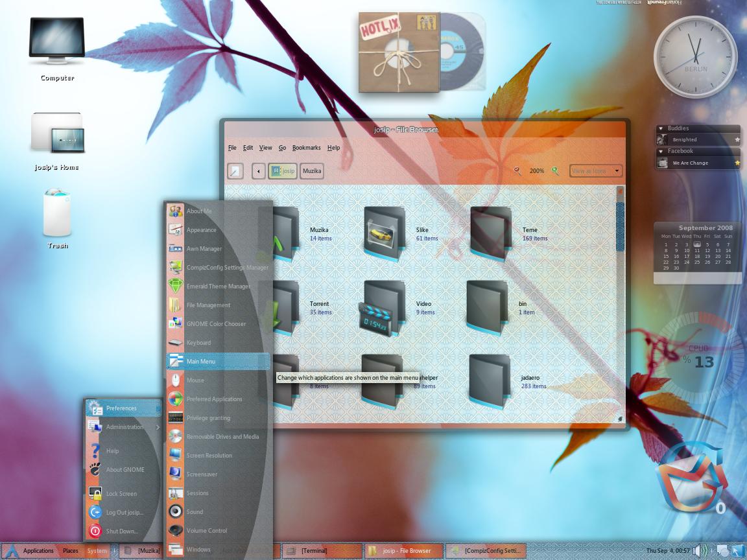Expand the Administration submenu arrow
Viewport: 747px width, 560px height.
(158, 427)
